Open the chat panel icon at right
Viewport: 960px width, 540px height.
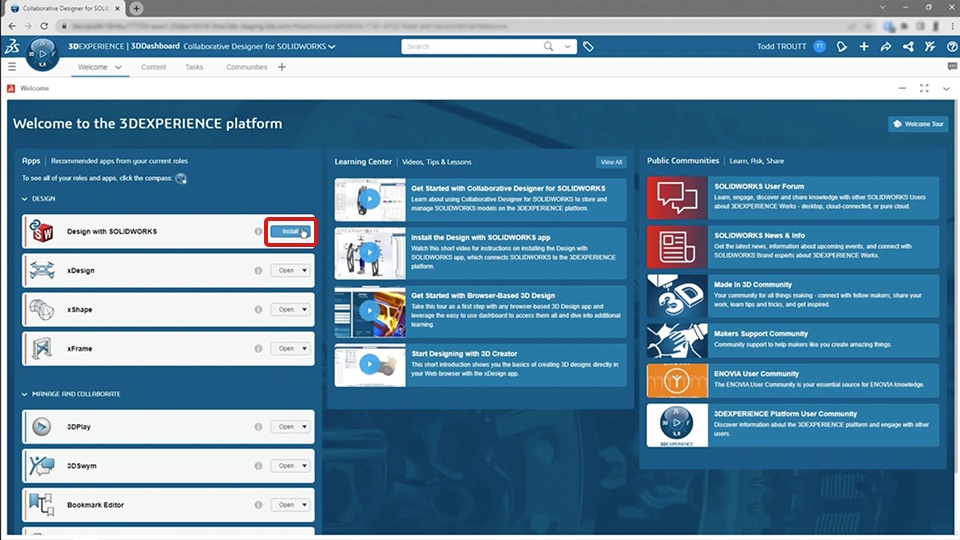click(x=952, y=67)
